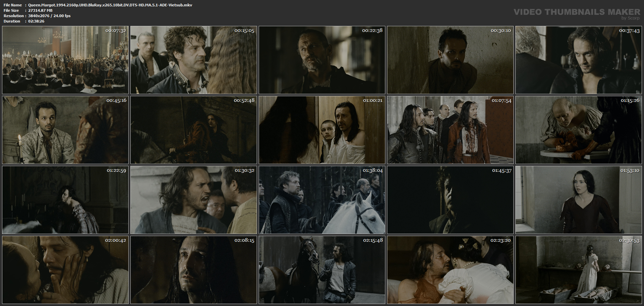Select the thumbnail at 00:30:10

[x=450, y=60]
